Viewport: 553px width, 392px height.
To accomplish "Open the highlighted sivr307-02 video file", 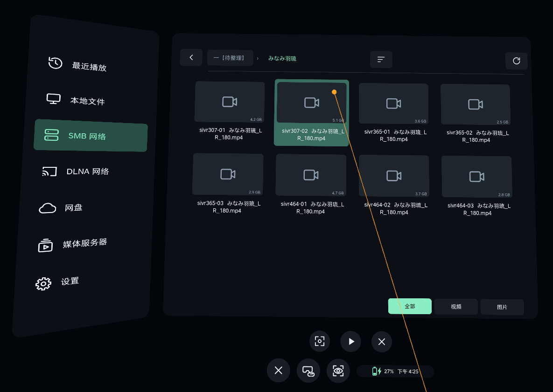I will pos(311,112).
